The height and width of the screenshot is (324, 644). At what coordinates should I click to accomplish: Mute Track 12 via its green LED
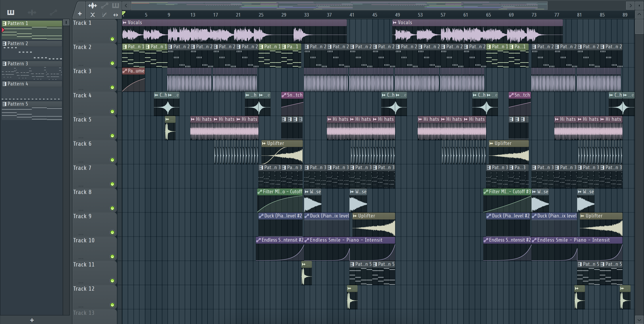[112, 305]
